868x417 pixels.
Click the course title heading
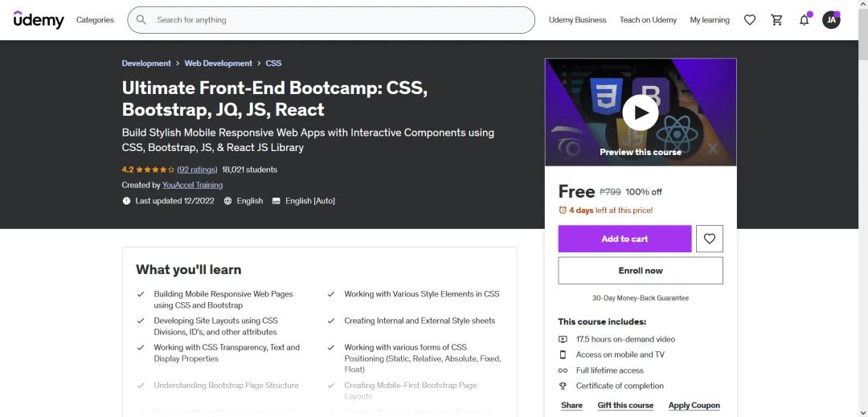[275, 99]
